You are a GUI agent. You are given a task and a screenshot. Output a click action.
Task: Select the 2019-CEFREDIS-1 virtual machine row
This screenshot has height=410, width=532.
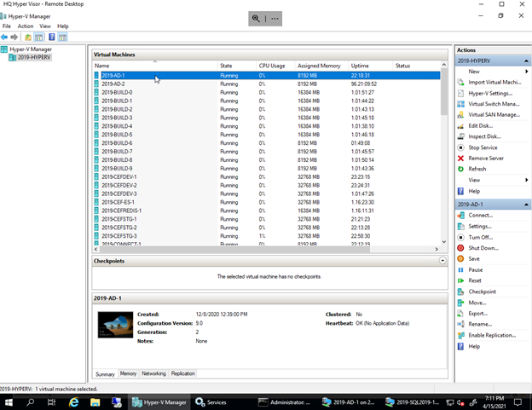click(x=266, y=211)
